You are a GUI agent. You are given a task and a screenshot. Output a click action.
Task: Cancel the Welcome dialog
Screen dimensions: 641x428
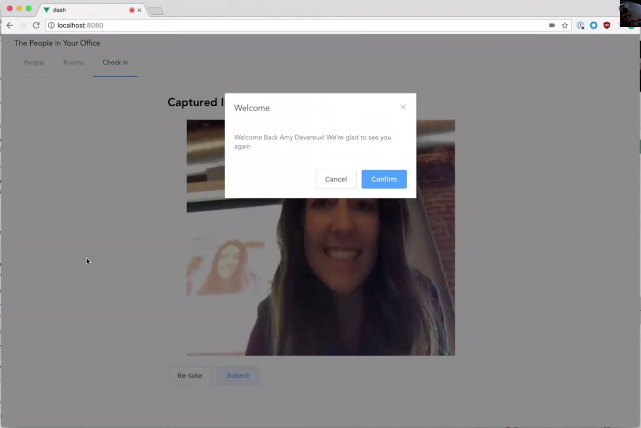click(336, 179)
